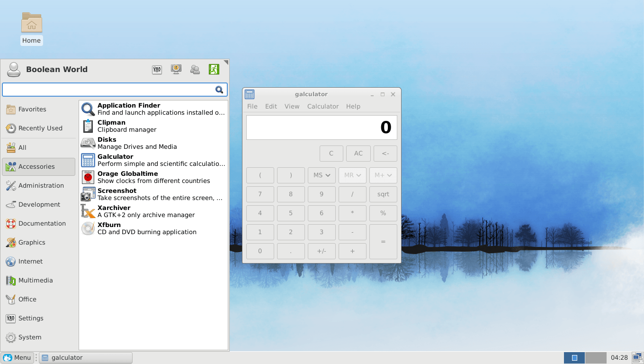644x364 pixels.
Task: Click the menu corner resize grip
Action: [226, 63]
